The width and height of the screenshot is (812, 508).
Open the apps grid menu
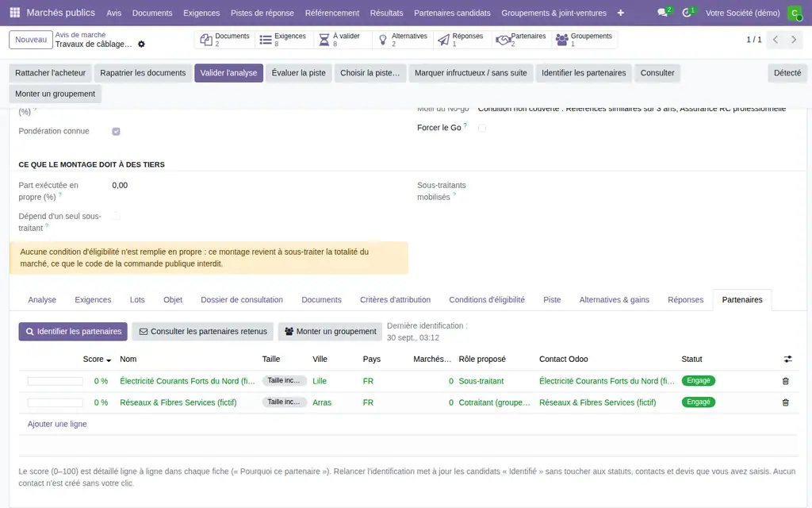tap(15, 13)
